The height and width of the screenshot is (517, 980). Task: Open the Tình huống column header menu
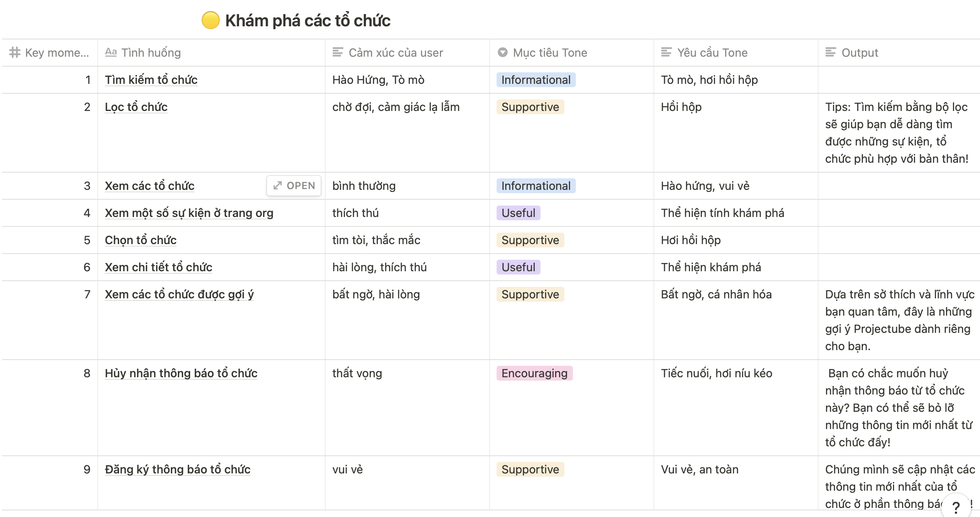coord(151,53)
